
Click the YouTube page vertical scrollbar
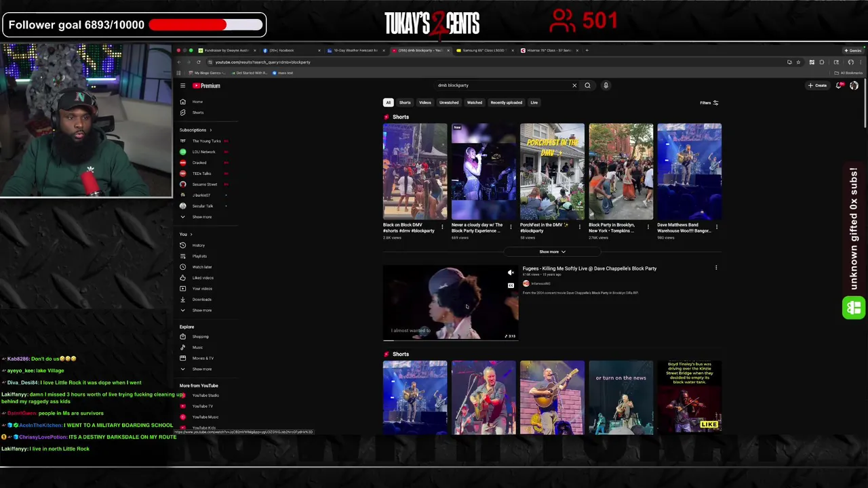[865, 102]
